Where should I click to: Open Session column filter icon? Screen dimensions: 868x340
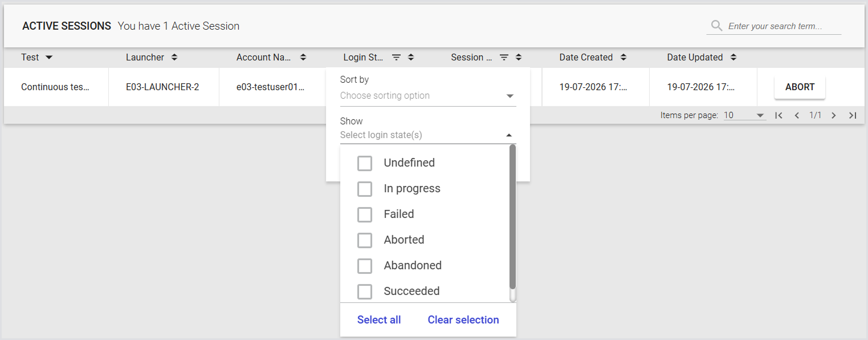tap(504, 58)
